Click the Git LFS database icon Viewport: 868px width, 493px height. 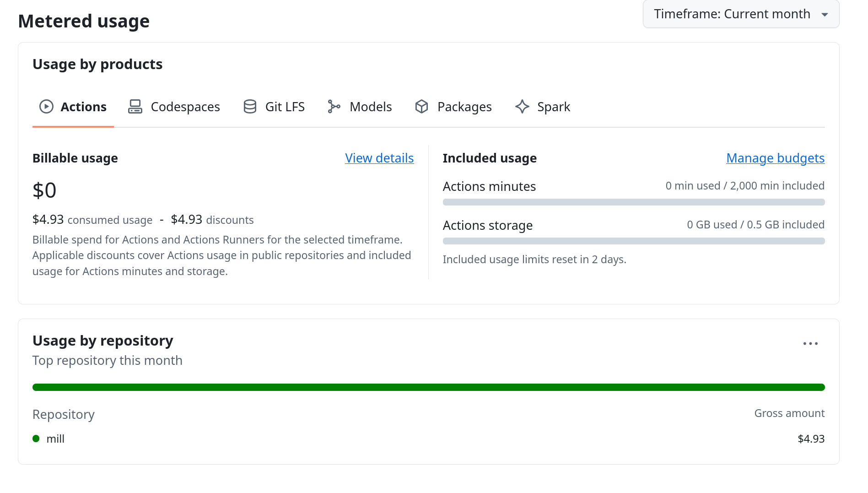pos(250,107)
